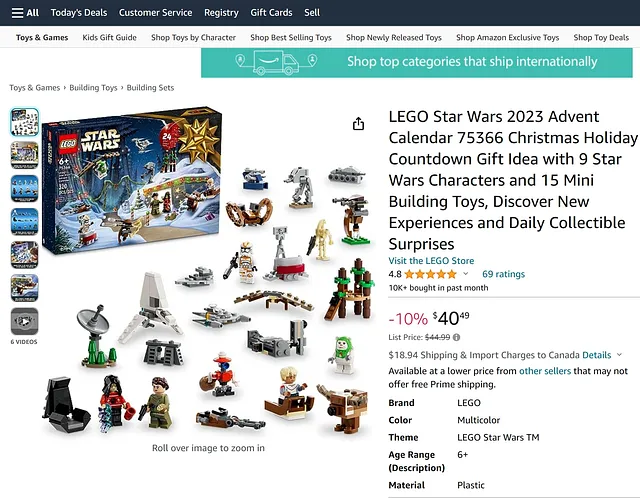Open Shop Best Selling Toys tab
The width and height of the screenshot is (640, 498).
[291, 38]
